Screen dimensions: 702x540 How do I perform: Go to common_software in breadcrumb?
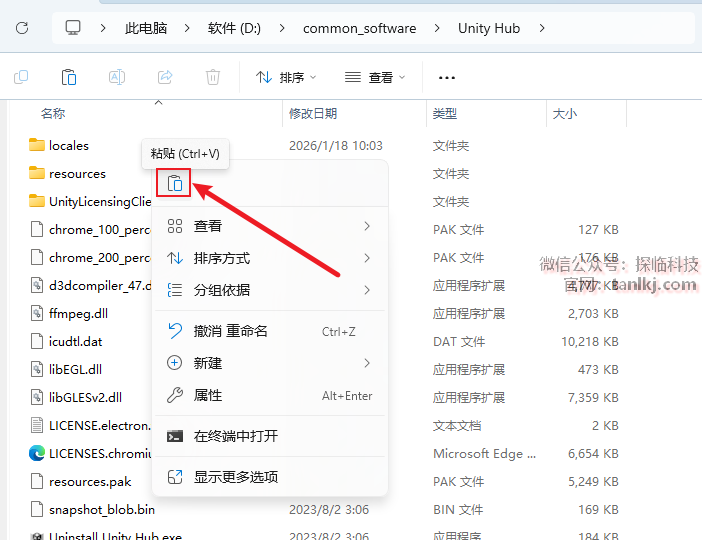[x=360, y=28]
